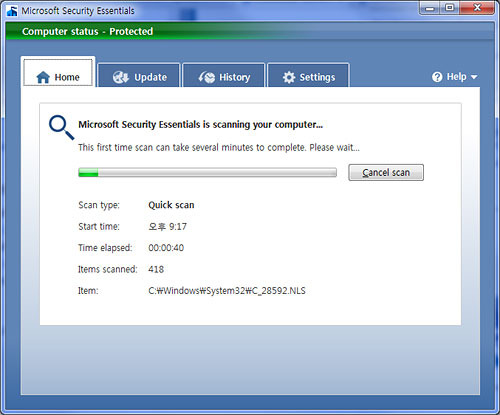Click the items scanned value 418

156,269
